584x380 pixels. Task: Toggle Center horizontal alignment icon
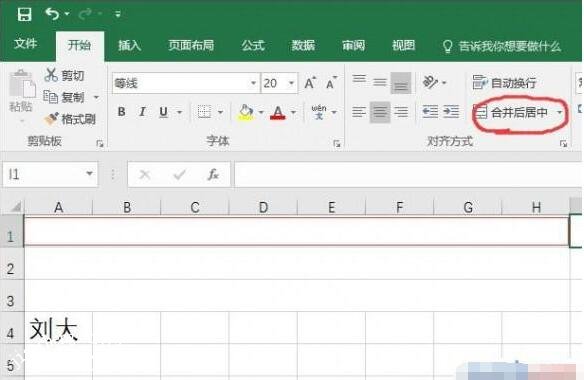click(380, 112)
